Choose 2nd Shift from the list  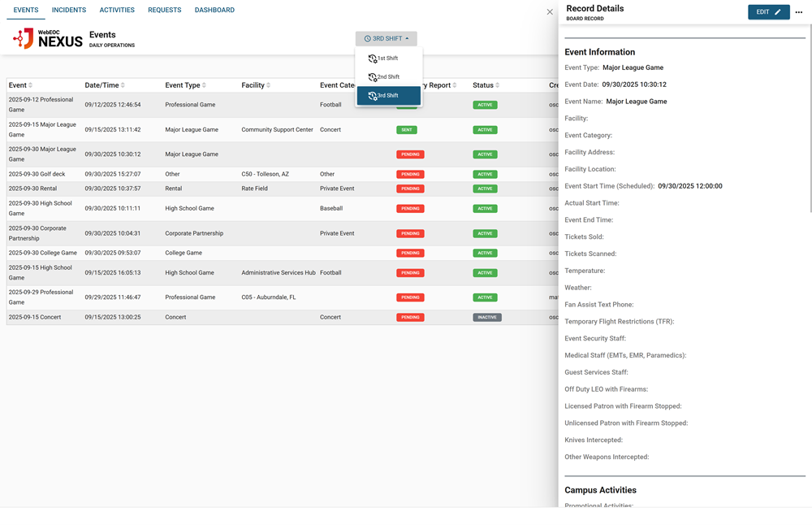pos(388,77)
